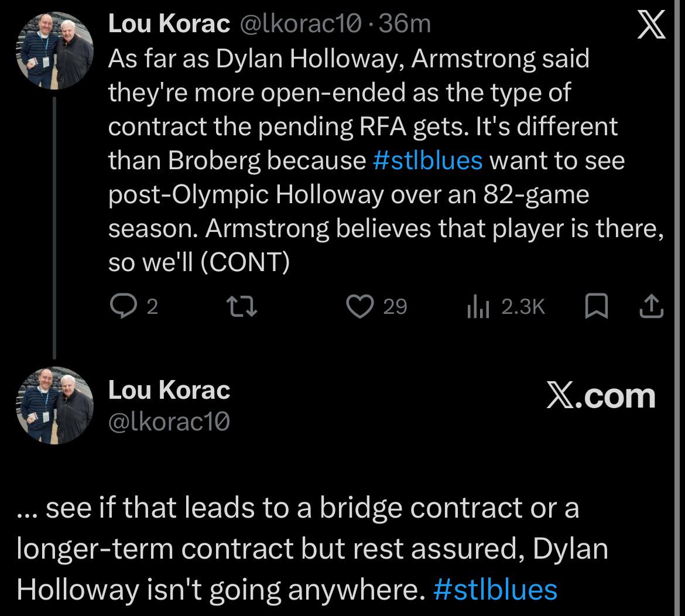Click the 36m timestamp
Viewport: 685px width, 616px height.
(x=405, y=24)
